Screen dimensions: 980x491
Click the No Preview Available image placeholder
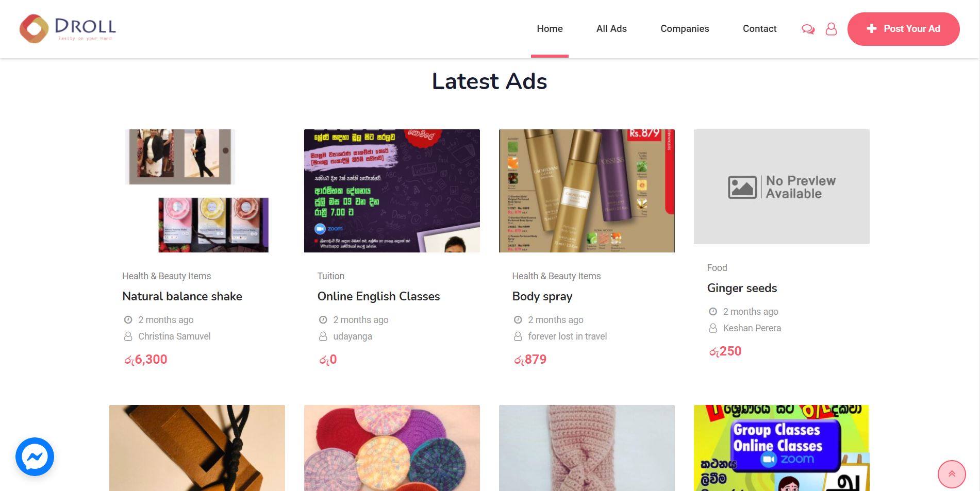click(x=782, y=187)
